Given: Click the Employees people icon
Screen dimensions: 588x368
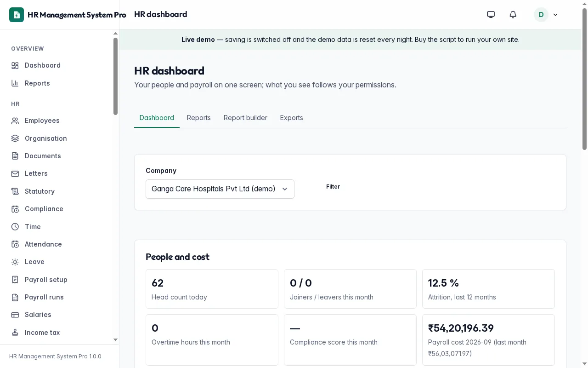Looking at the screenshot, I should pos(15,121).
